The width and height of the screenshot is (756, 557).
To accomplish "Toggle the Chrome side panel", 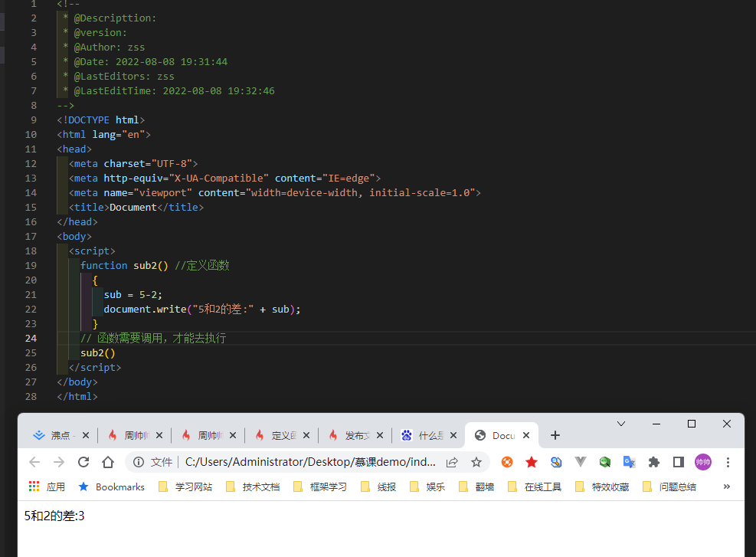I will 679,462.
